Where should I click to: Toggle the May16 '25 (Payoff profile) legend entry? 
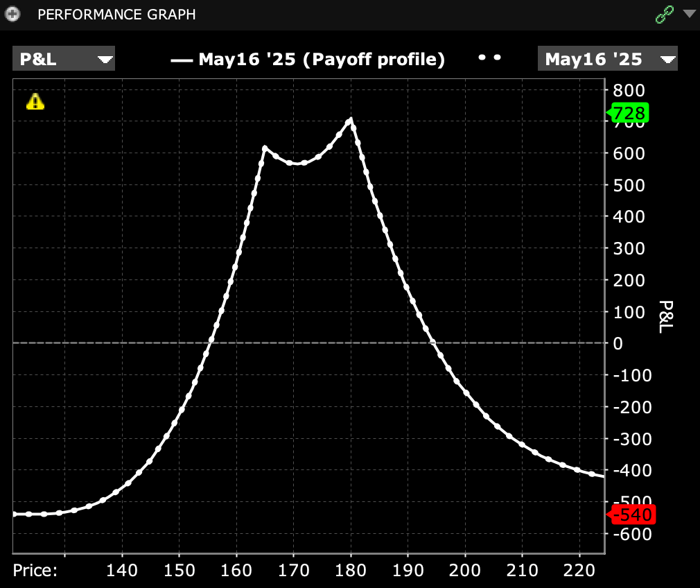coord(321,59)
